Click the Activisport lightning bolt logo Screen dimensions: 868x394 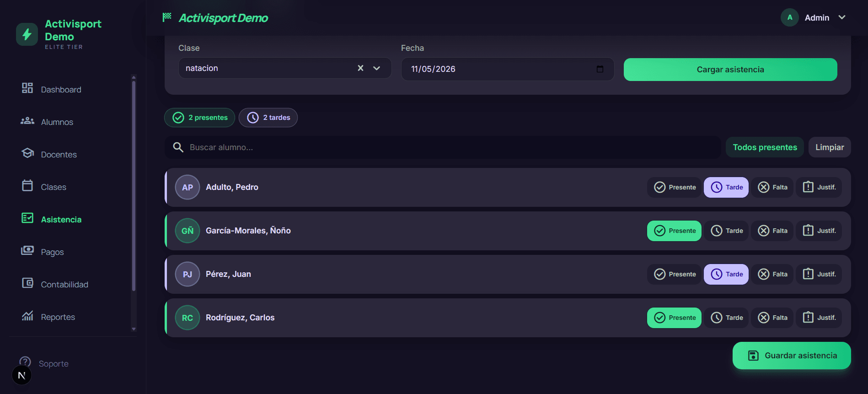pyautogui.click(x=27, y=34)
